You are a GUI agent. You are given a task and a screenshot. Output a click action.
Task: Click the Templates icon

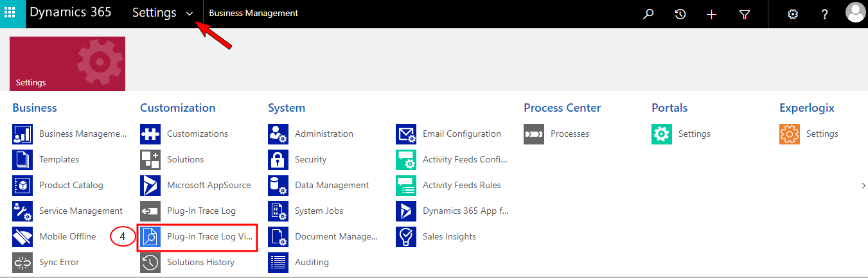pos(22,160)
